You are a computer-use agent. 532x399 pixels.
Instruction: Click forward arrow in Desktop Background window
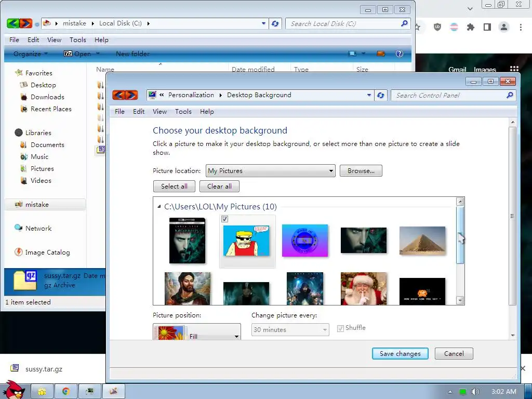[x=131, y=95]
